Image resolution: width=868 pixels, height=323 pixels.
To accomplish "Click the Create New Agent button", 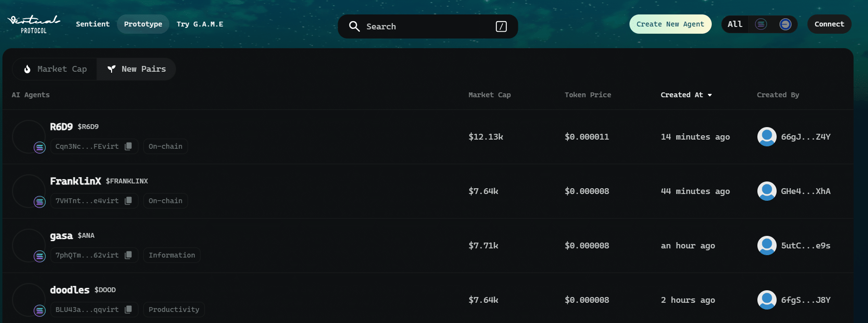I will coord(670,24).
